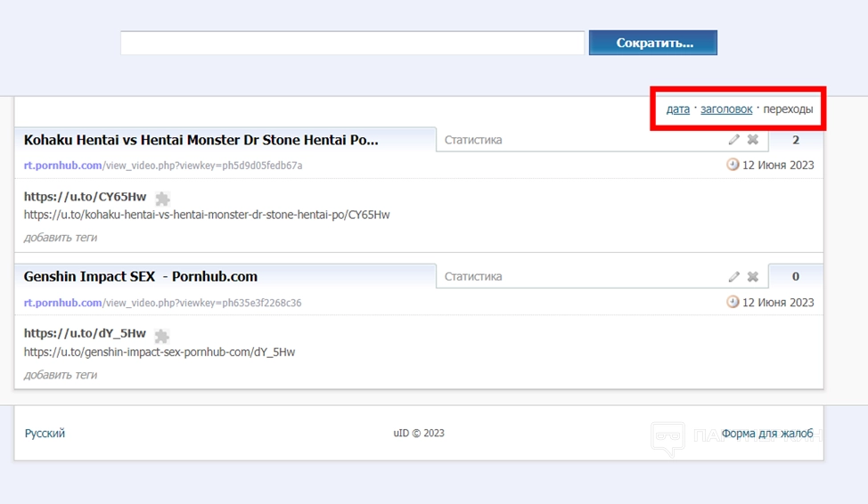Click the long kohaku-hentai u.to URL
The width and height of the screenshot is (868, 504).
click(x=207, y=215)
